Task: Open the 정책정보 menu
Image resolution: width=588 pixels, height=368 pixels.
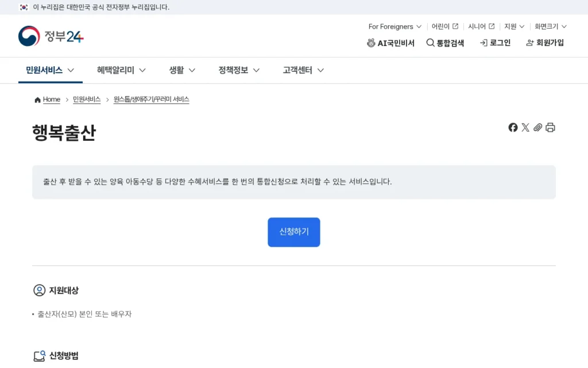Action: pos(239,70)
